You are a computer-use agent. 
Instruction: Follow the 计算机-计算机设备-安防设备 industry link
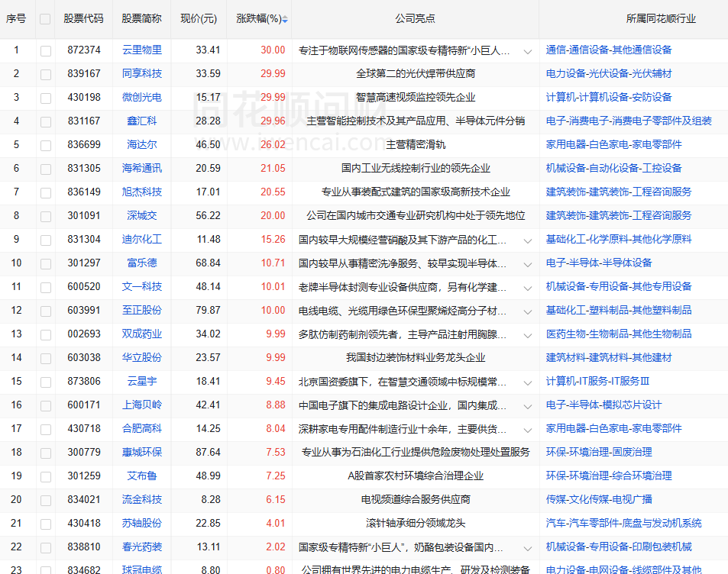(x=609, y=97)
